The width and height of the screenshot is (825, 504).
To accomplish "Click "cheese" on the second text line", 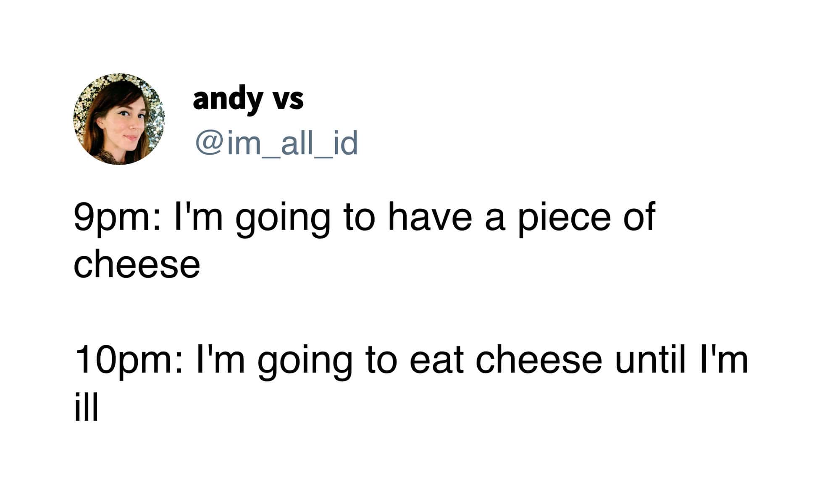I will (x=137, y=265).
